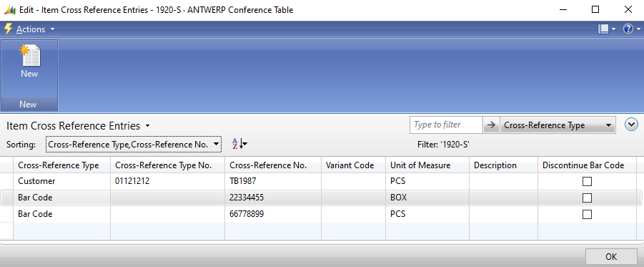
Task: Open the Cross-Reference Type filter dropdown
Action: coord(558,125)
